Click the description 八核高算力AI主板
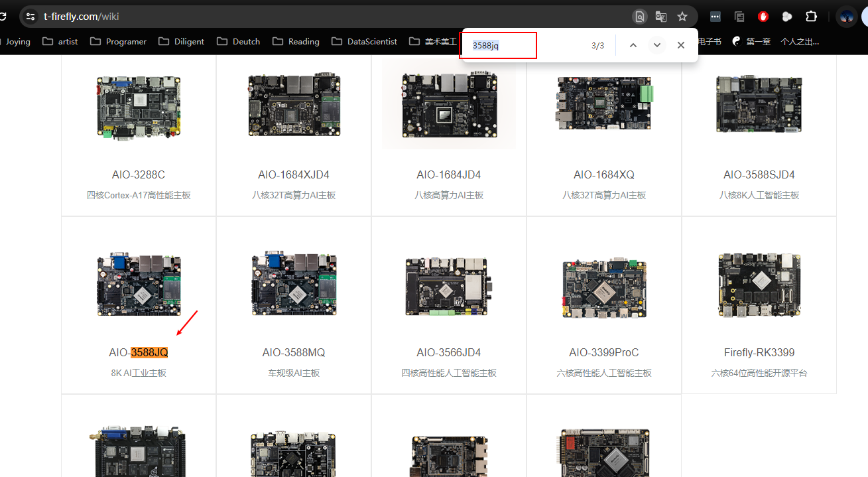Screen dimensions: 868x477 (449, 195)
